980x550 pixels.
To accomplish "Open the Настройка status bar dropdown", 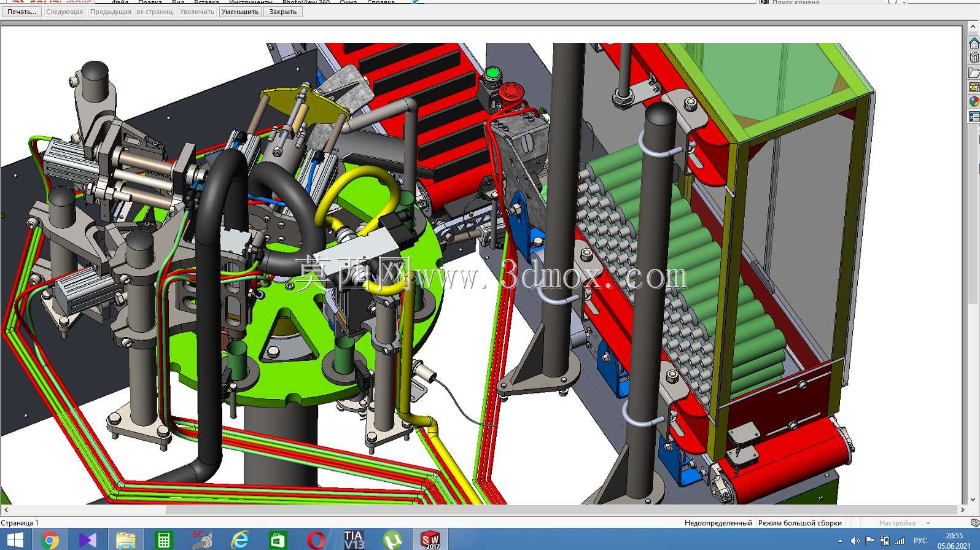I will [904, 523].
